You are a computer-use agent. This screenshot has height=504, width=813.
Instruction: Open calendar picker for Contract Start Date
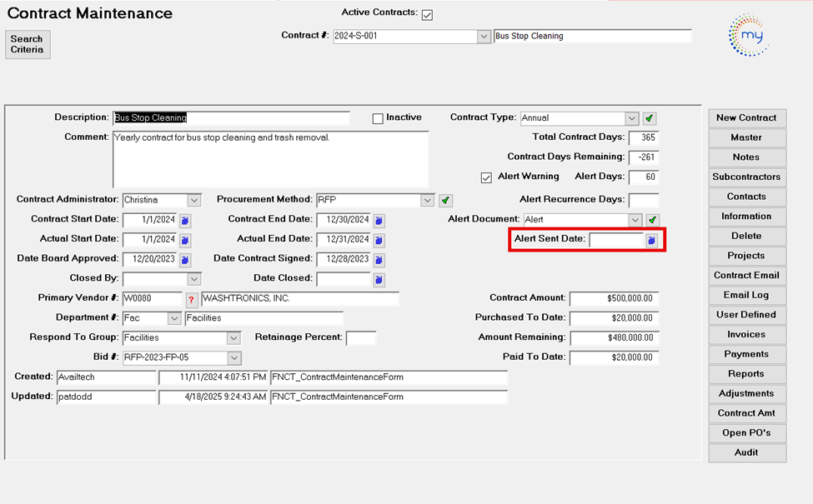[x=185, y=220]
